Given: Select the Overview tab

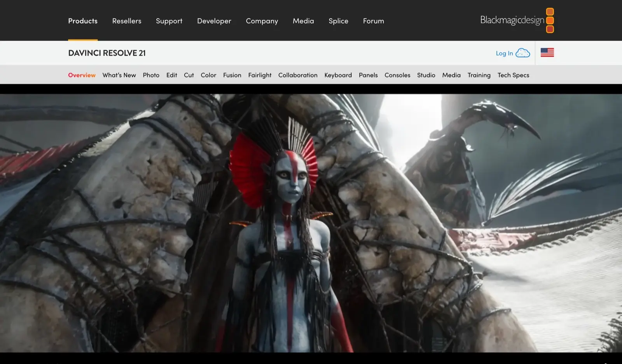Looking at the screenshot, I should pyautogui.click(x=82, y=75).
